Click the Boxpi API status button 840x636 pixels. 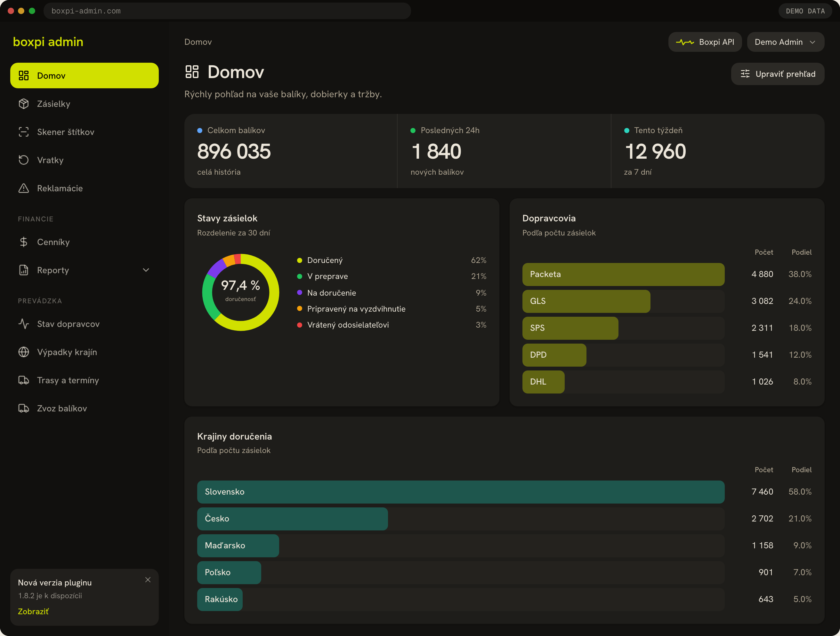point(705,42)
